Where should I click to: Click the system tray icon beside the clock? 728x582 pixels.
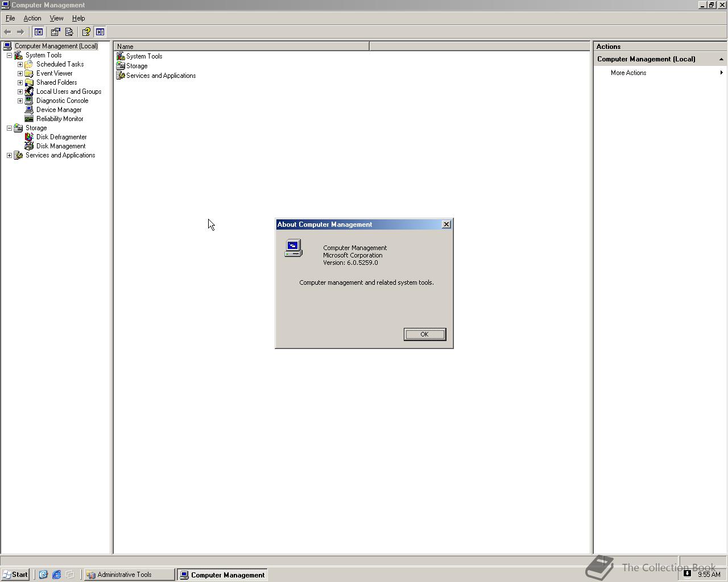tap(687, 573)
